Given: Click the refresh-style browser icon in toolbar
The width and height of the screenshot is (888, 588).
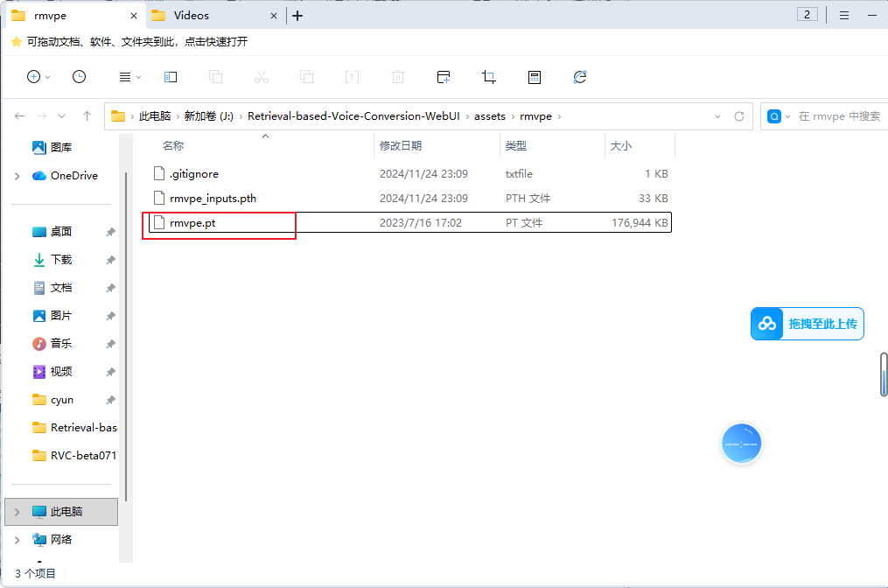Looking at the screenshot, I should (580, 76).
